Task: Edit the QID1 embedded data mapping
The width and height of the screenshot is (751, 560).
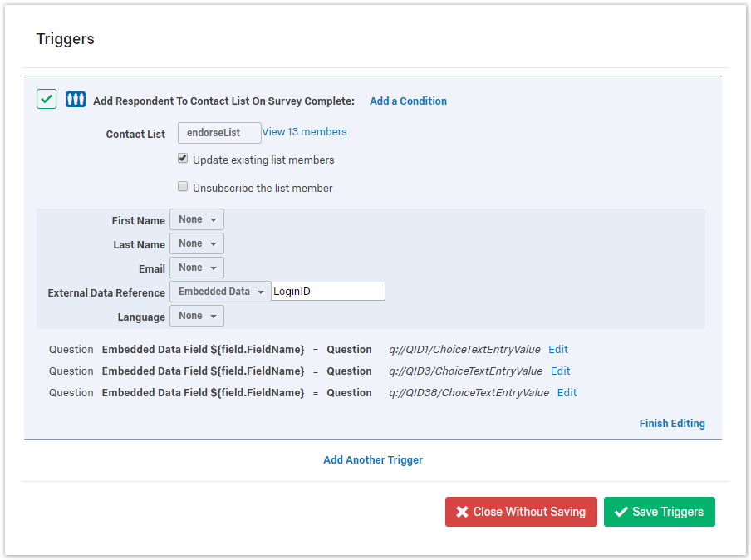Action: pyautogui.click(x=558, y=350)
